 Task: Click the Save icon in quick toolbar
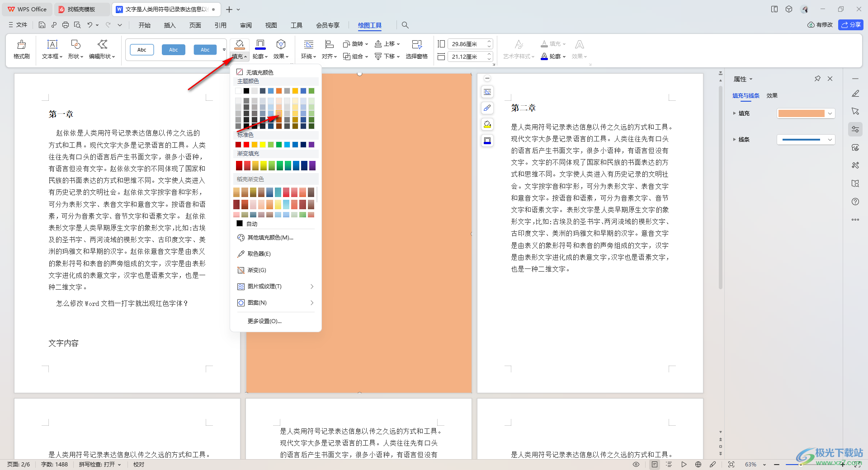point(42,25)
